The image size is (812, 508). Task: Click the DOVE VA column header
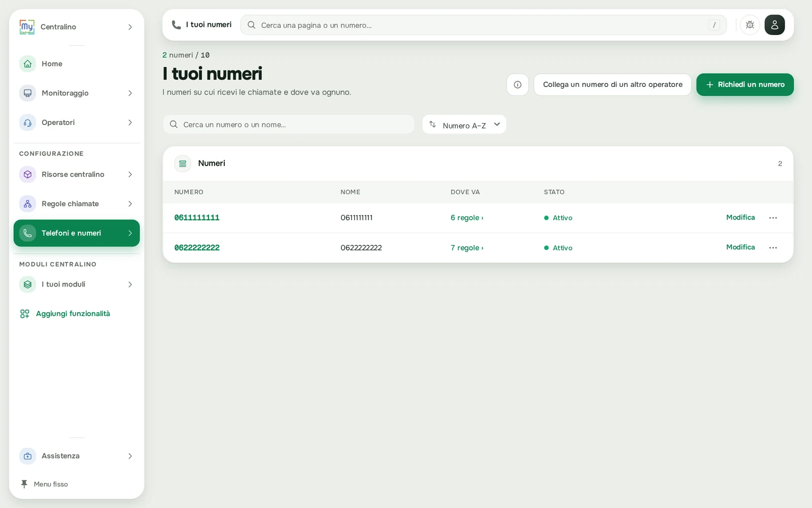[465, 192]
